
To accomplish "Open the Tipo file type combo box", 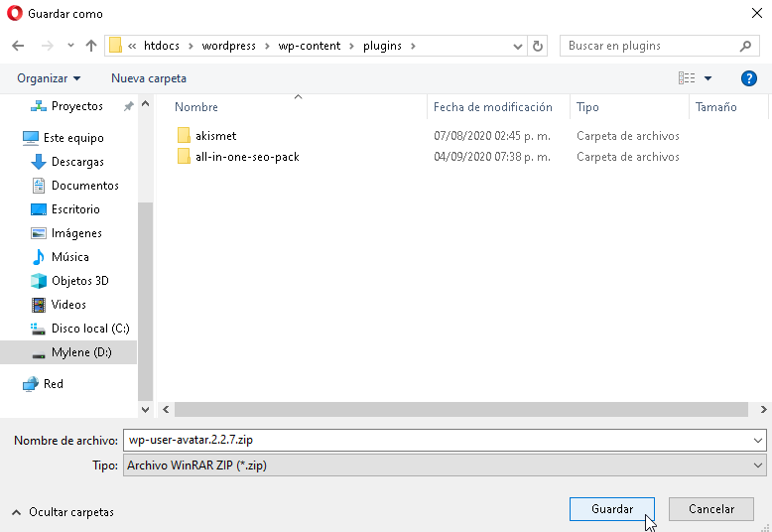I will pyautogui.click(x=445, y=465).
